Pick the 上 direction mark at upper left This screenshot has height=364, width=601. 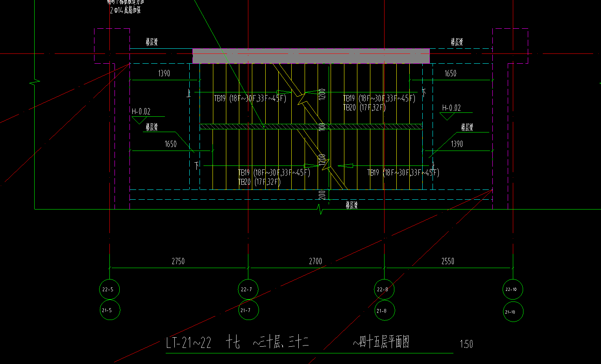click(189, 93)
